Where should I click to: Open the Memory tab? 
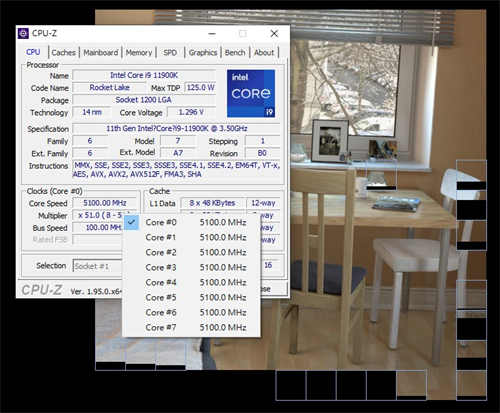[x=139, y=53]
